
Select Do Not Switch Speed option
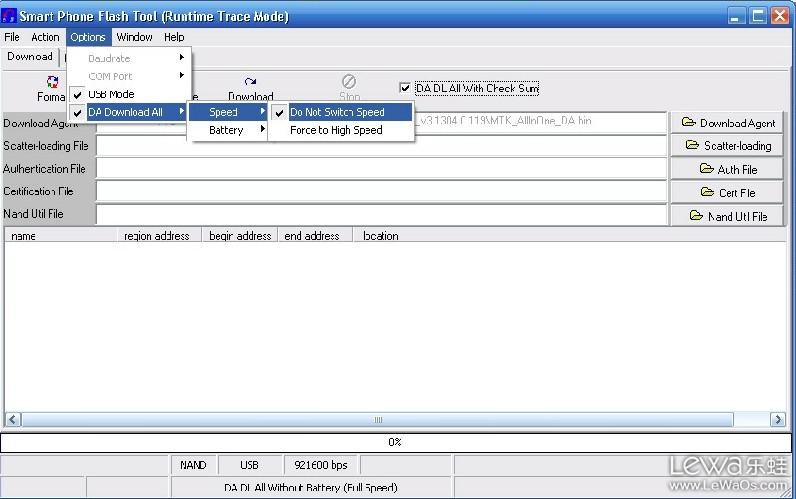click(337, 112)
